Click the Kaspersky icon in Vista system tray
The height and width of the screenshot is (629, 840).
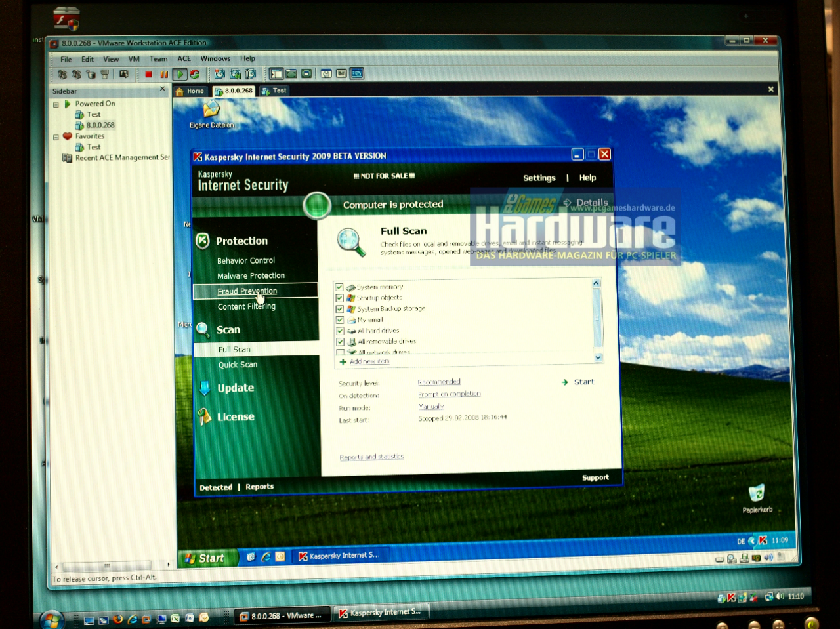tap(731, 598)
